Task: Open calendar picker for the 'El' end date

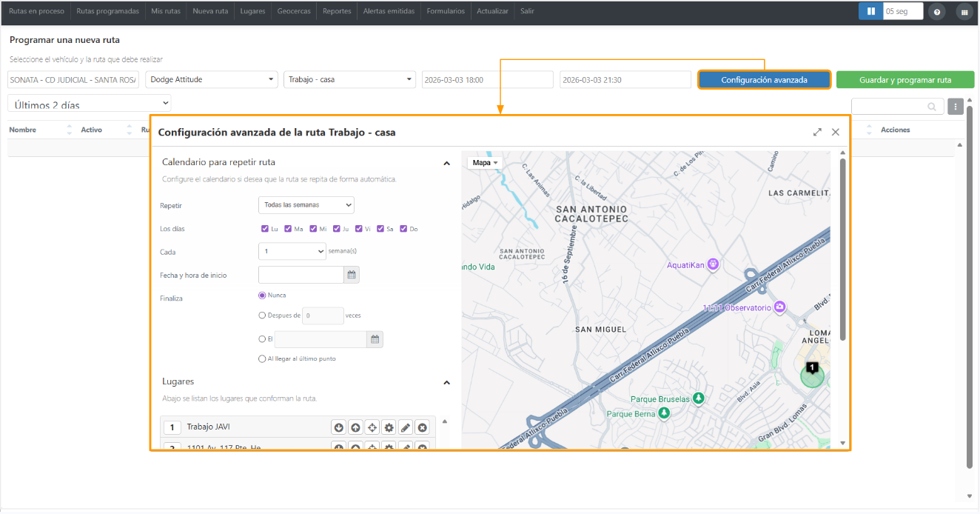Action: tap(375, 339)
